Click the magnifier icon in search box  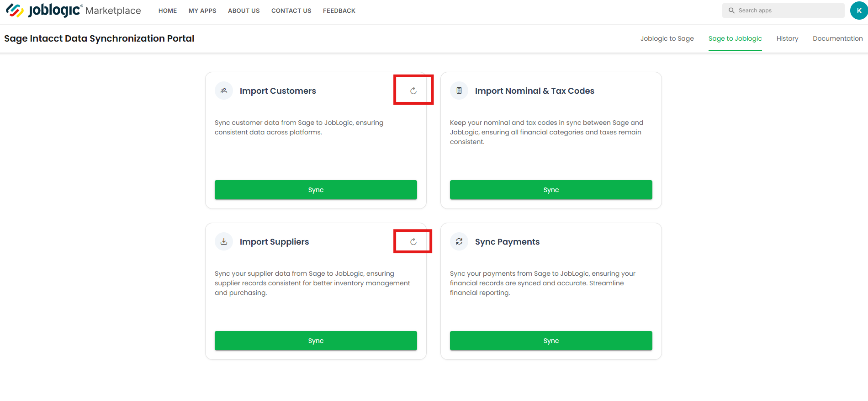[x=731, y=11]
